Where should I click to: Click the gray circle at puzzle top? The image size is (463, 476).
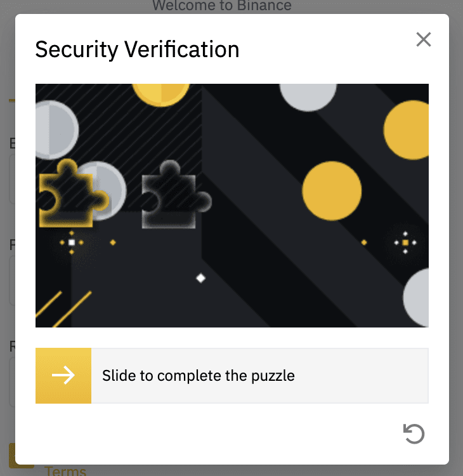(x=308, y=94)
